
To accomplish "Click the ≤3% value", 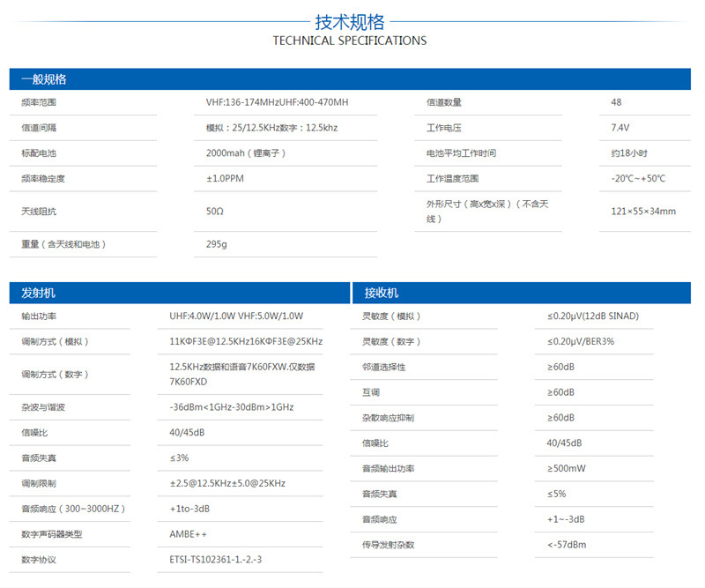I will 179,458.
